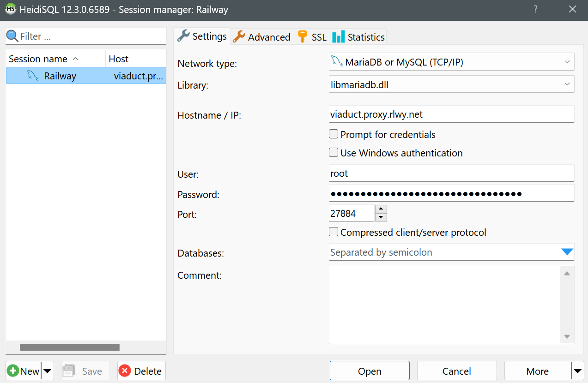
Task: Click the Comment box scroll down arrow
Action: 567,336
